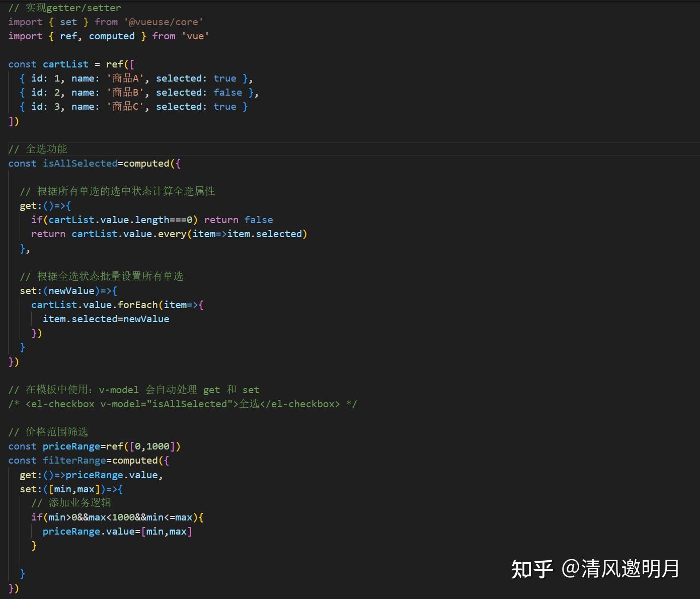
Task: Place cursor on the 'get:()=>{' line
Action: pos(45,205)
